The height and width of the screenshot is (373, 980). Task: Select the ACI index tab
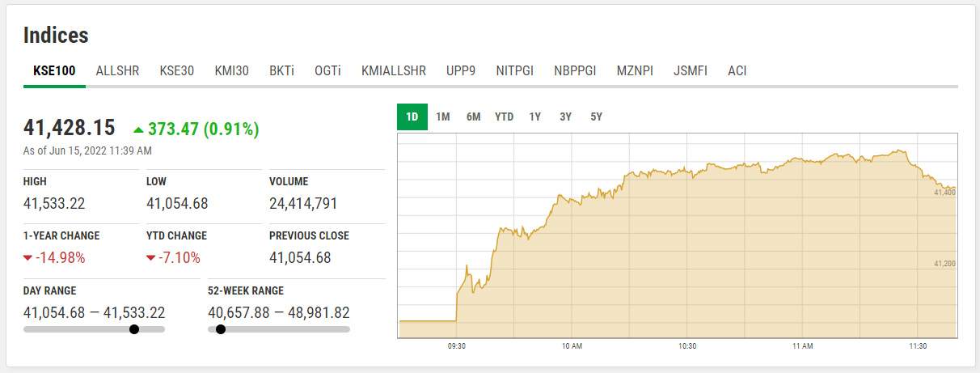[x=737, y=70]
